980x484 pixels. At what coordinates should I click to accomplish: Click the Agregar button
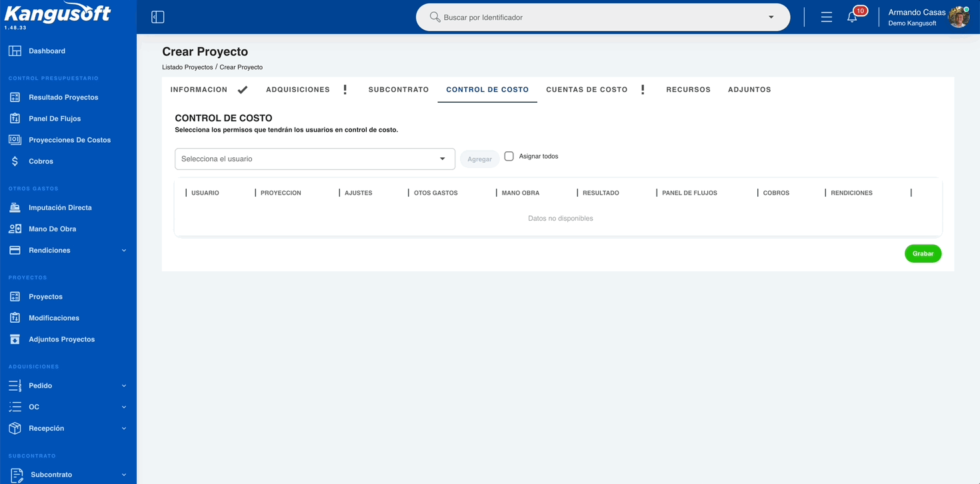(479, 159)
